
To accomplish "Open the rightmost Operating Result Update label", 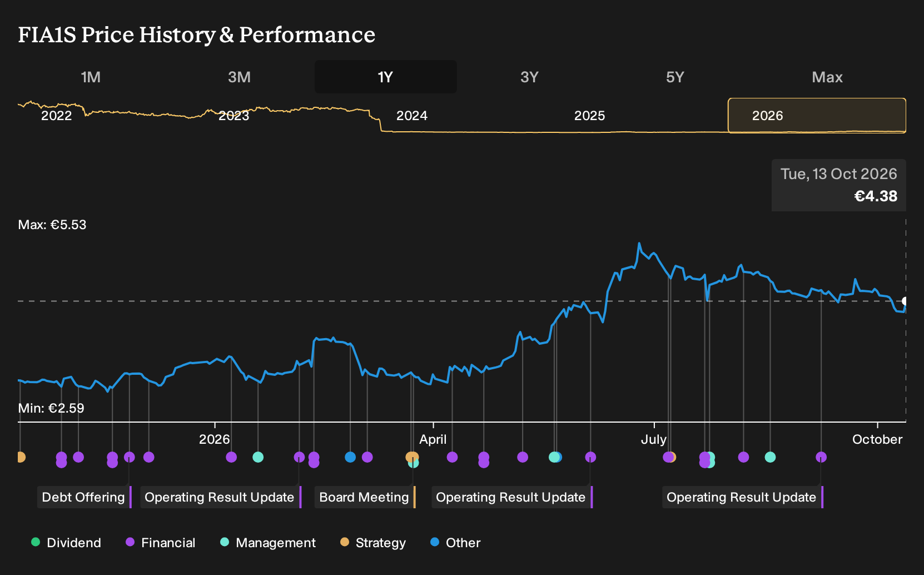I will [x=743, y=497].
